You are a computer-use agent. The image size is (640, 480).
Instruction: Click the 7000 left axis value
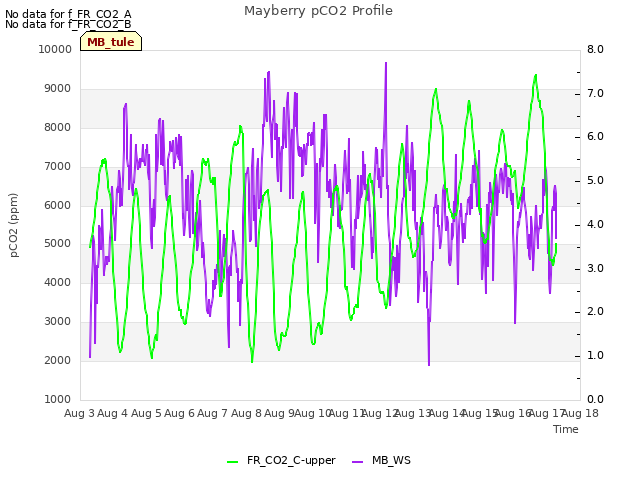[x=58, y=166]
